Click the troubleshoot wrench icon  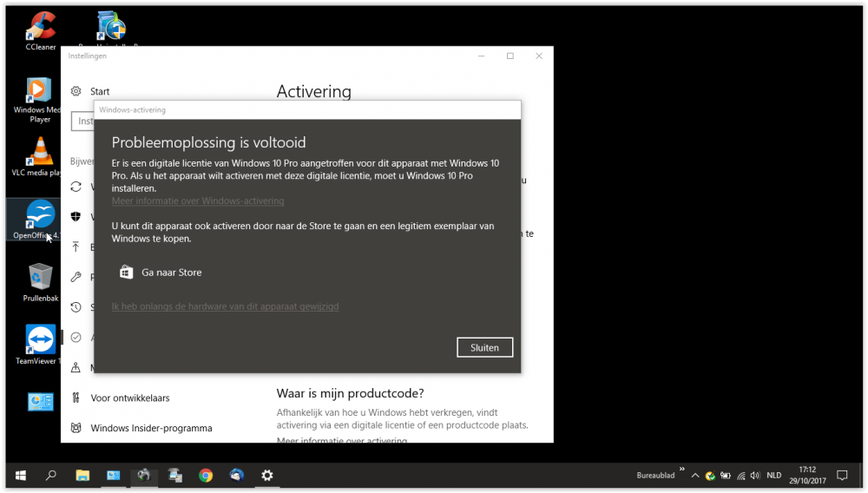(x=76, y=277)
